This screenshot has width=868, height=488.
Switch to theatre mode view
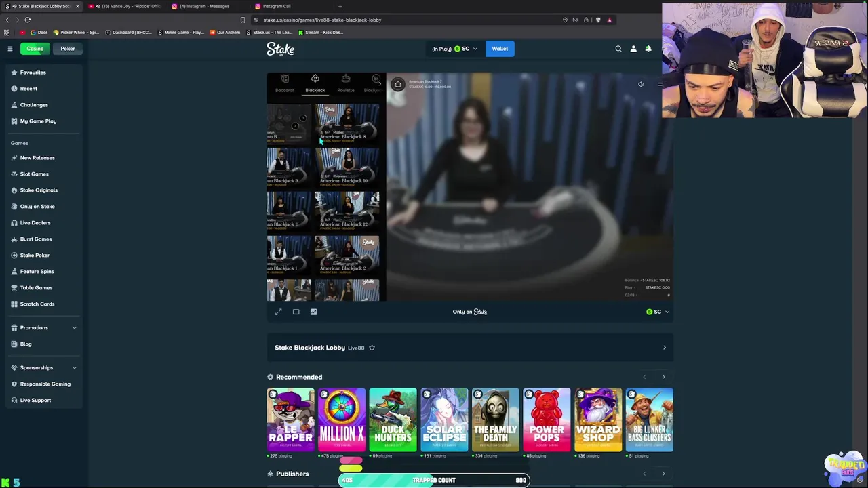coord(296,312)
